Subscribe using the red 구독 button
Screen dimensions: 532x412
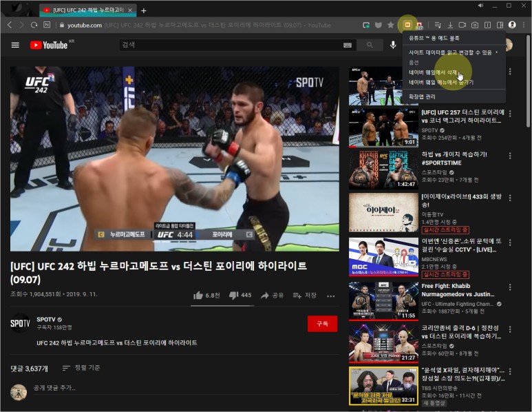tap(322, 324)
